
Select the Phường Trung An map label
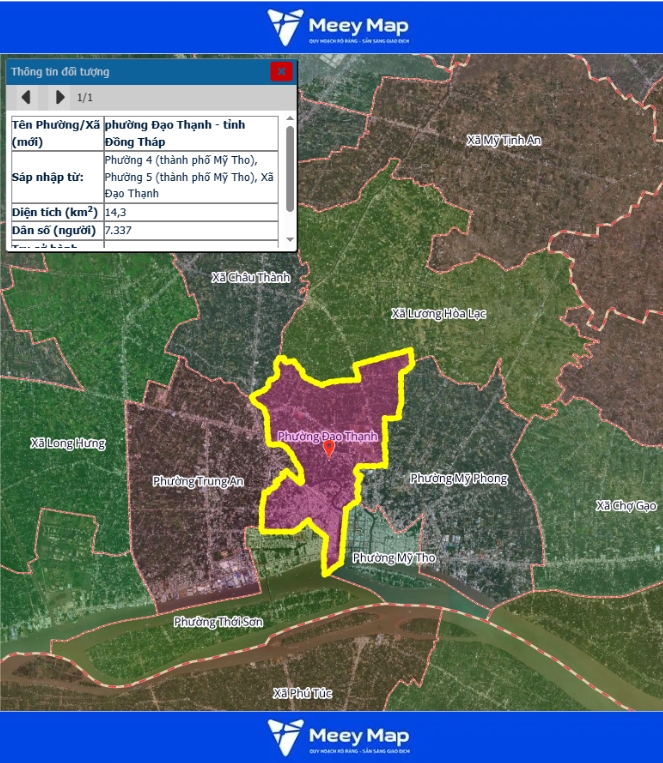pyautogui.click(x=196, y=481)
